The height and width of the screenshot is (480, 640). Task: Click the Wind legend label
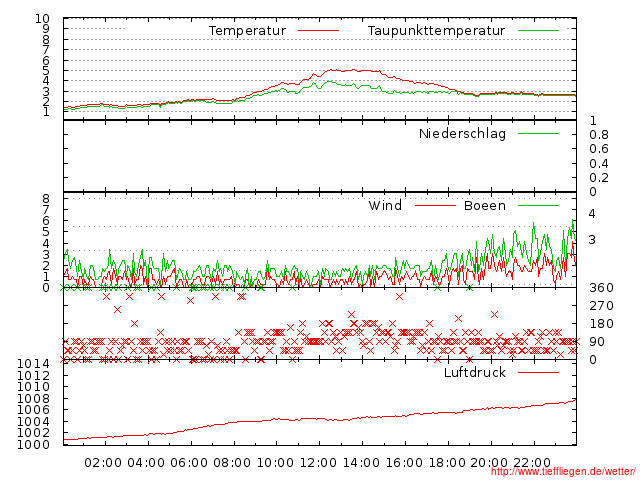point(385,205)
